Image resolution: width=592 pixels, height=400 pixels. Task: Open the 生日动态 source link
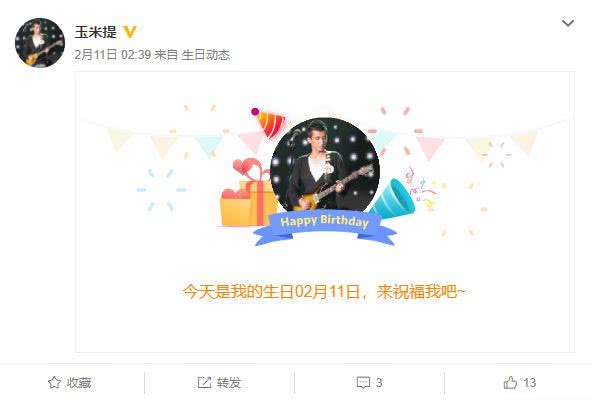pyautogui.click(x=205, y=55)
